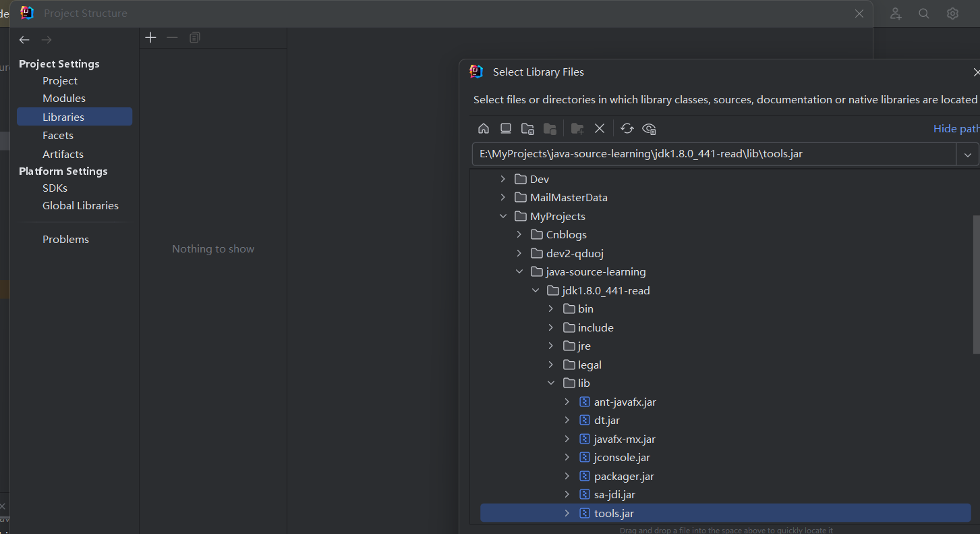Screen dimensions: 980x534
Task: Open the Global Libraries section
Action: [x=80, y=205]
